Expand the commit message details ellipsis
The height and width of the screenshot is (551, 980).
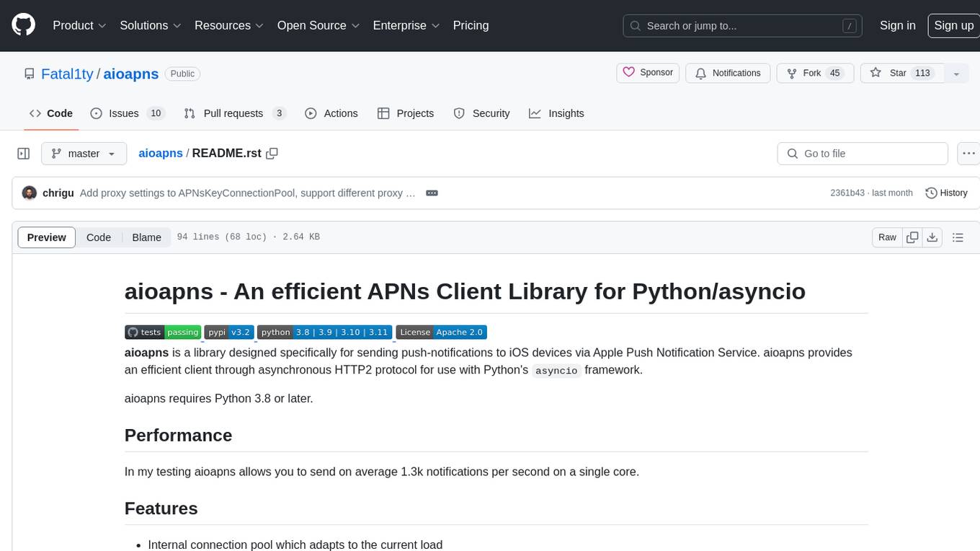432,193
